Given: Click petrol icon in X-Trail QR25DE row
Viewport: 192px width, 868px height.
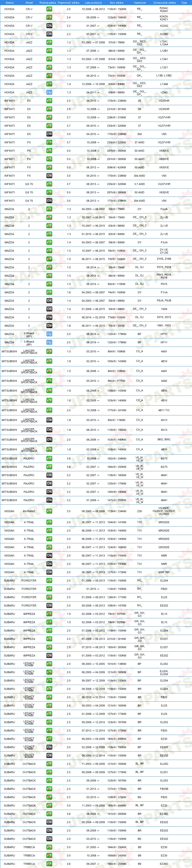Looking at the screenshot, I should click(x=49, y=547).
